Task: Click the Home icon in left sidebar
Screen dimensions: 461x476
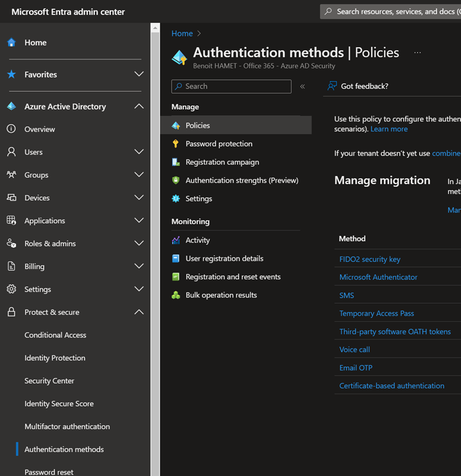Action: (11, 43)
